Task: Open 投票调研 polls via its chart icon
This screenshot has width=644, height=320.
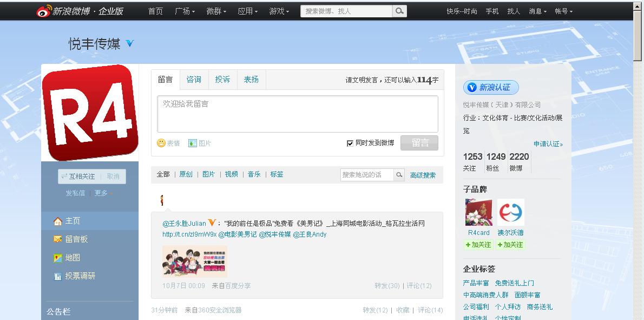Action: pyautogui.click(x=58, y=277)
